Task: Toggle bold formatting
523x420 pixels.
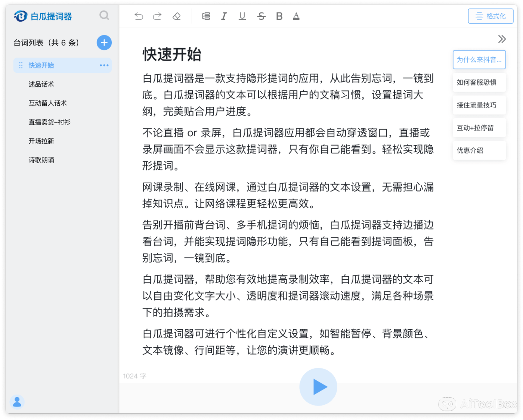Action: point(279,16)
